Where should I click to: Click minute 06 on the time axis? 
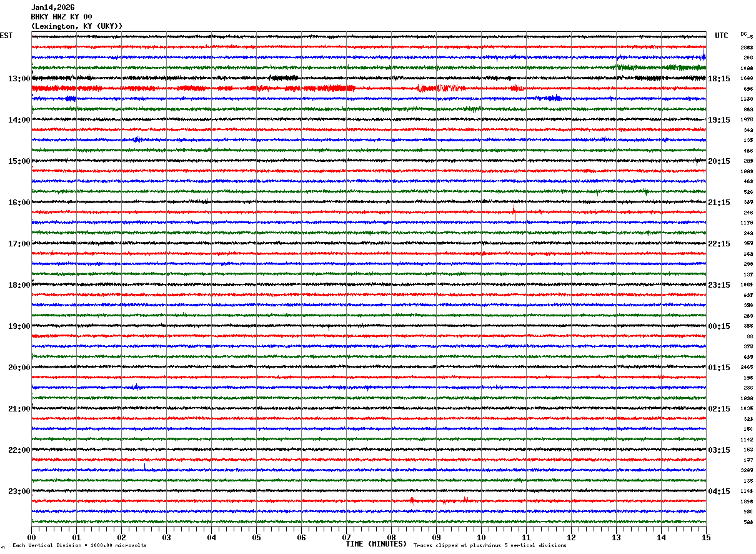[301, 538]
